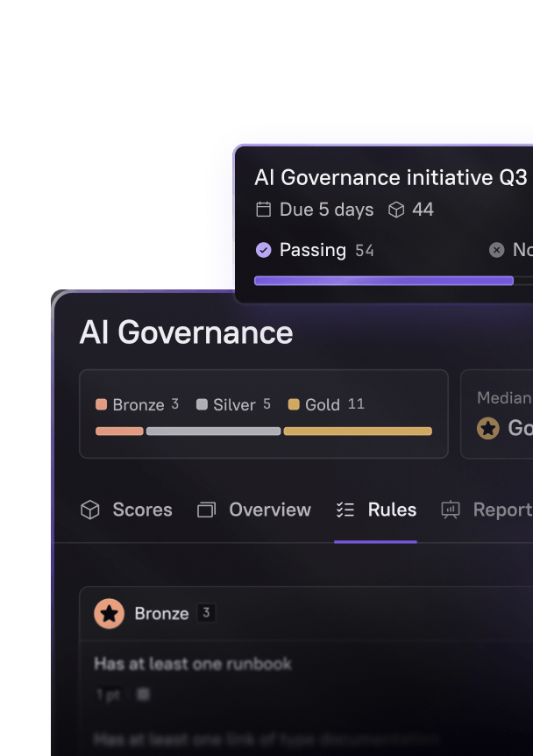533x756 pixels.
Task: Click the Bronze star badge icon
Action: pos(110,613)
